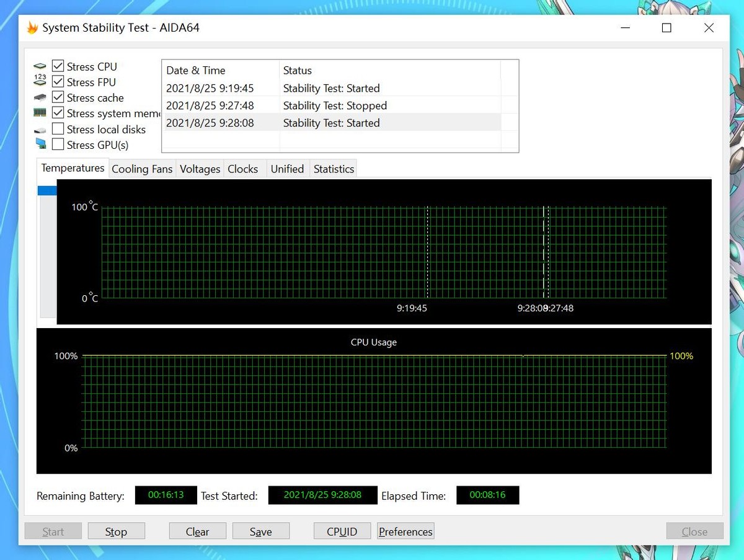
Task: Click the cache chip icon beside Stress cache
Action: tap(40, 98)
